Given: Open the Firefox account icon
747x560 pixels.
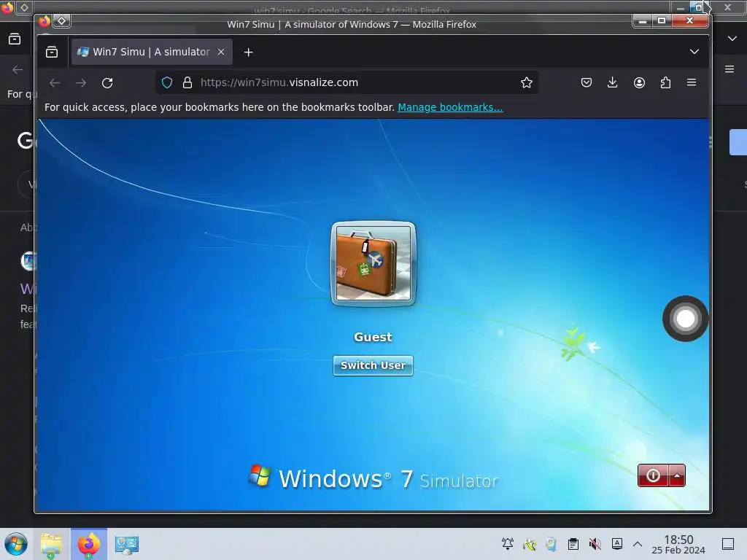Looking at the screenshot, I should 639,82.
